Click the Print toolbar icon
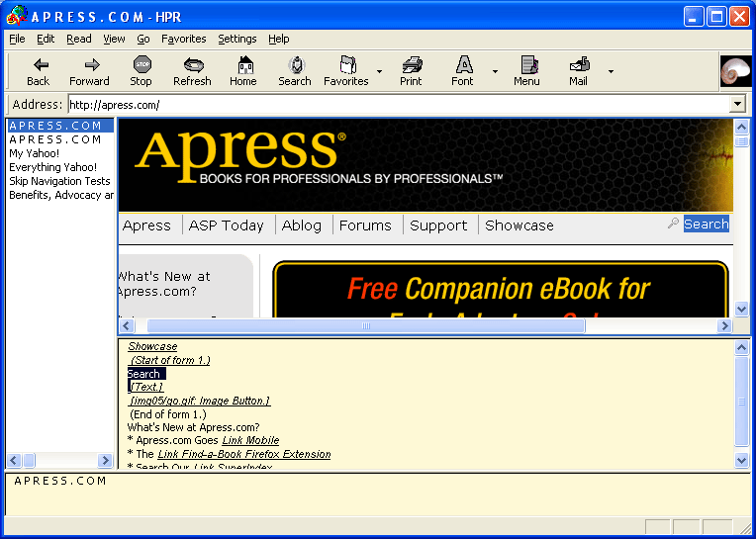 click(x=413, y=64)
